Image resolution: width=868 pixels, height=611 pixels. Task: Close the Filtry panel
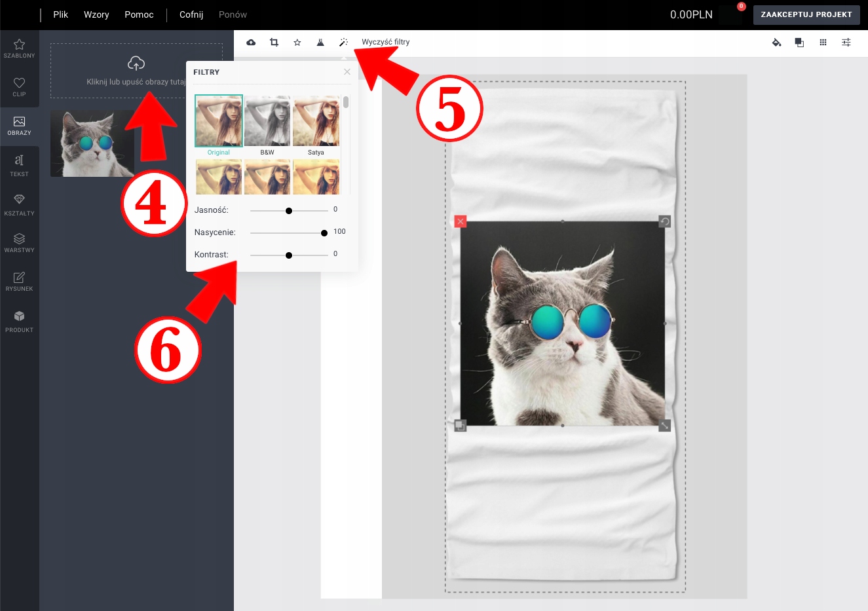[x=347, y=72]
